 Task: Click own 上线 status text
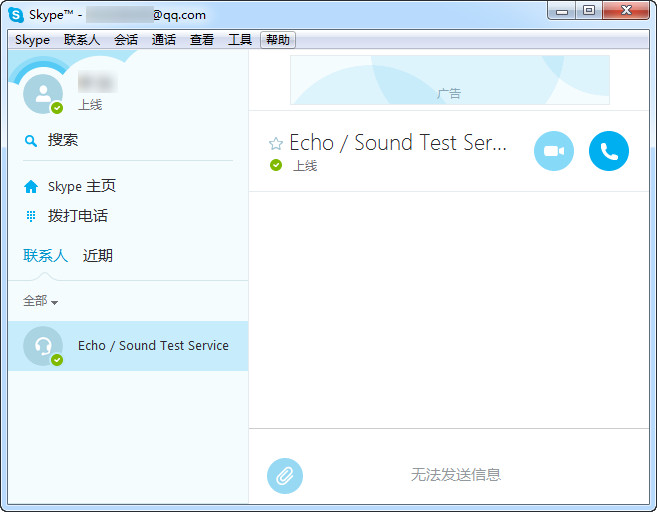tap(90, 105)
